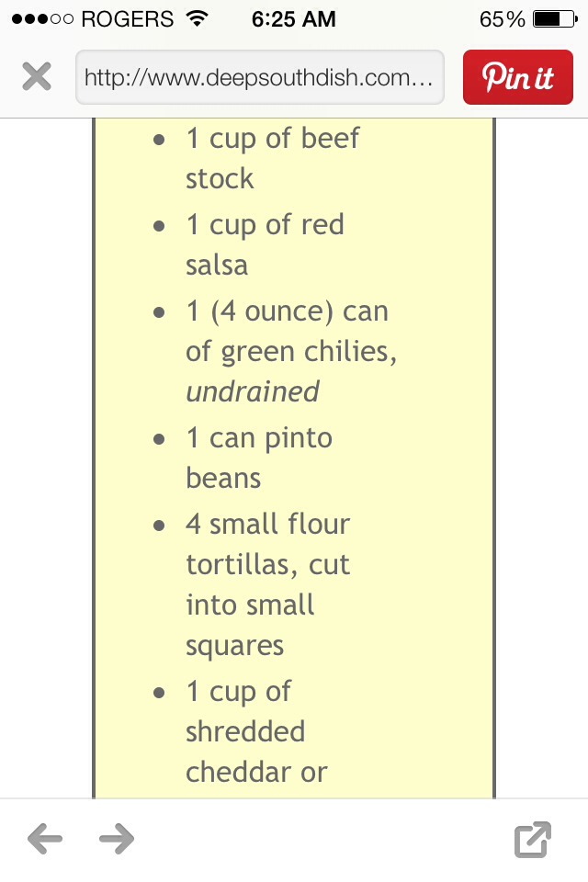Close the in-app browser with the X icon

tap(37, 76)
